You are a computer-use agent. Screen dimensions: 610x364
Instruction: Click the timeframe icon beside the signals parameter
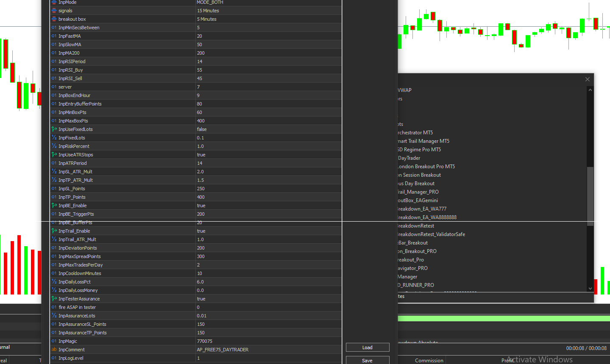[x=55, y=11]
